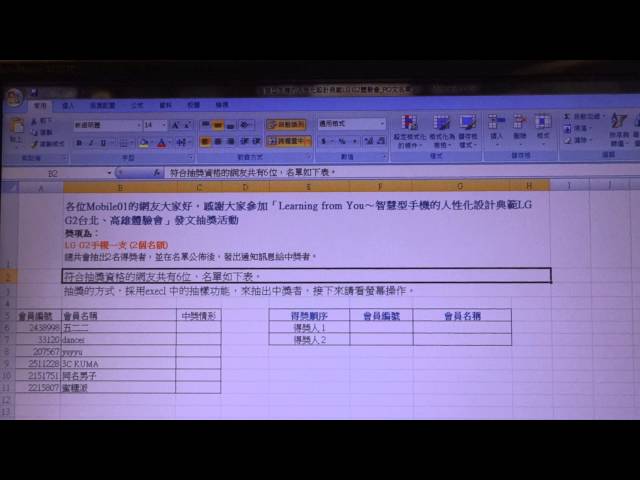This screenshot has height=480, width=640.
Task: Apply the yellow fill color bucket
Action: [143, 143]
